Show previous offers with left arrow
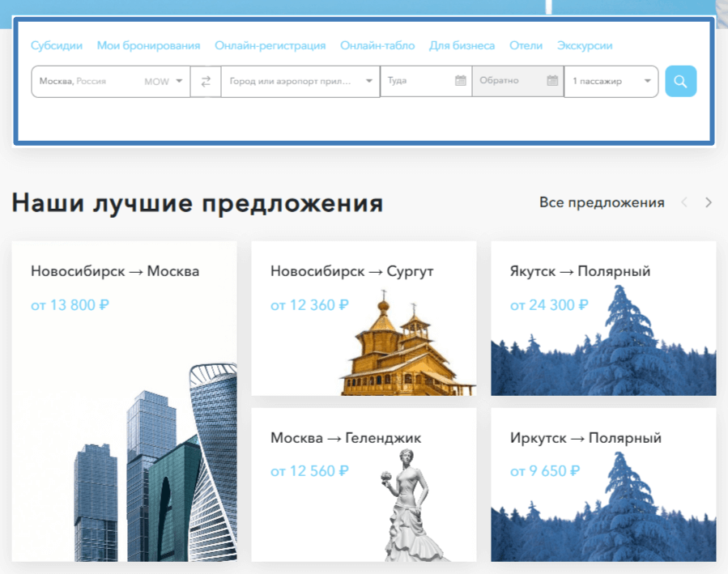This screenshot has width=728, height=574. [x=684, y=202]
